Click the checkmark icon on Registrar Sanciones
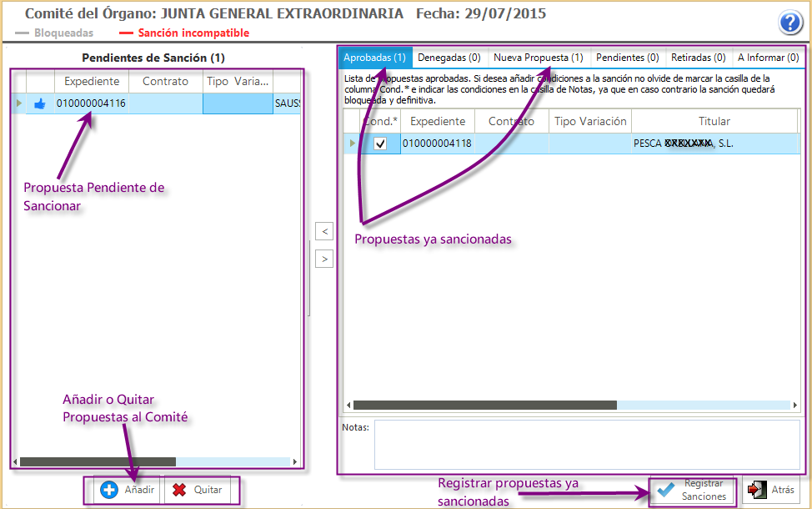This screenshot has width=812, height=509. [665, 490]
